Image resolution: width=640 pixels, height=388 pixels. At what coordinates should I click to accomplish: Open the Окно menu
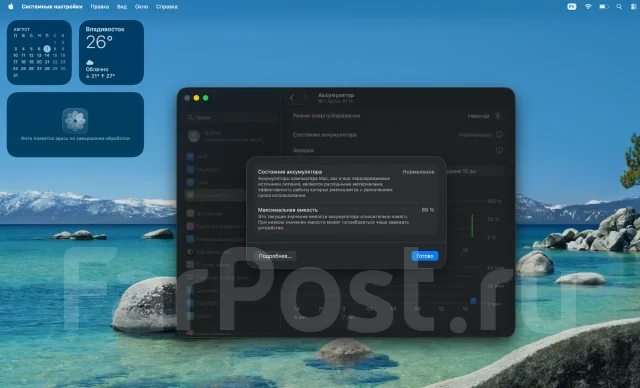coord(141,7)
